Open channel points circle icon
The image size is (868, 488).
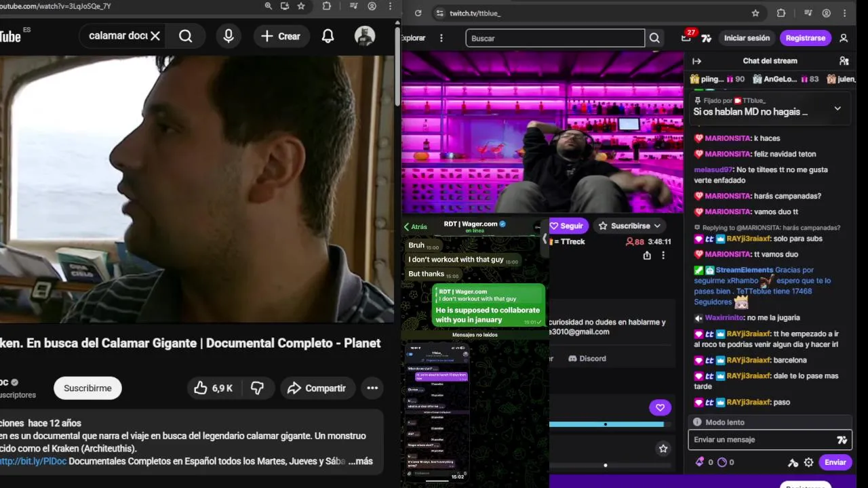[x=722, y=462]
